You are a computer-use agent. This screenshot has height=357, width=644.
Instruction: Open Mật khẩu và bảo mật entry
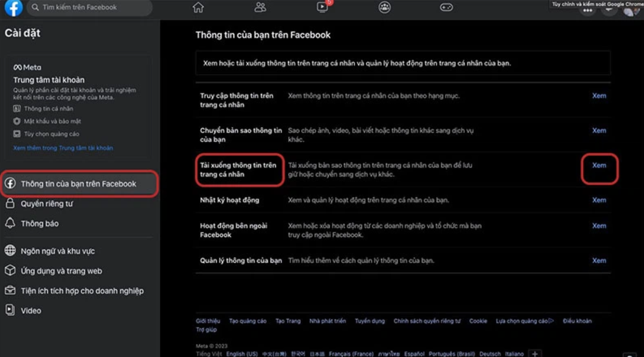(x=52, y=121)
